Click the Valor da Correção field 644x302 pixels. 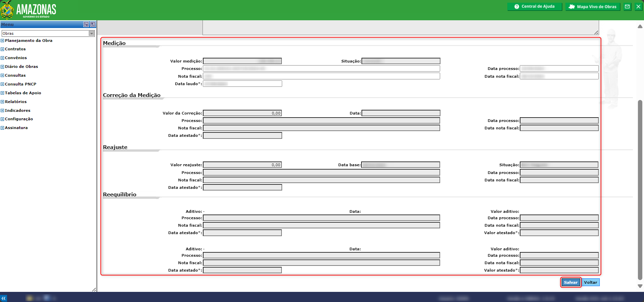(x=242, y=113)
